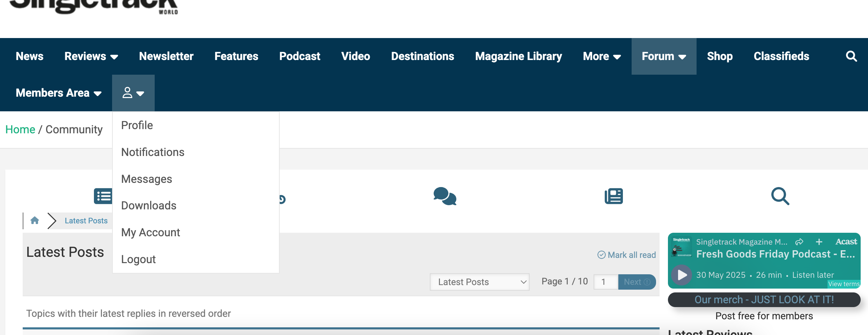
Task: Click the Our merch banner button
Action: (x=764, y=300)
